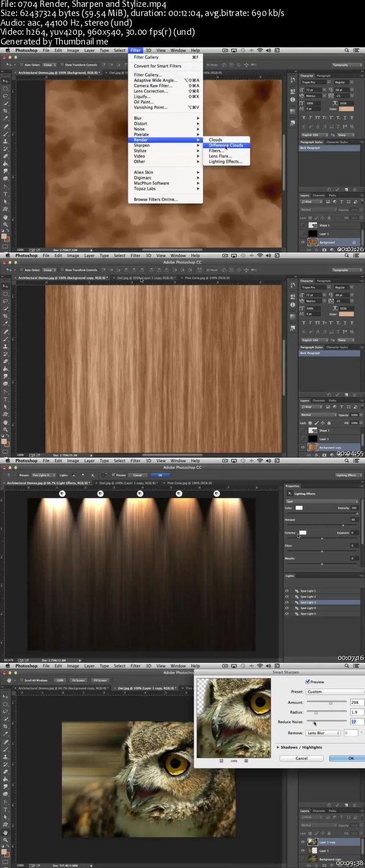Select the Brush tool in the Filter-menu frame

6,134
